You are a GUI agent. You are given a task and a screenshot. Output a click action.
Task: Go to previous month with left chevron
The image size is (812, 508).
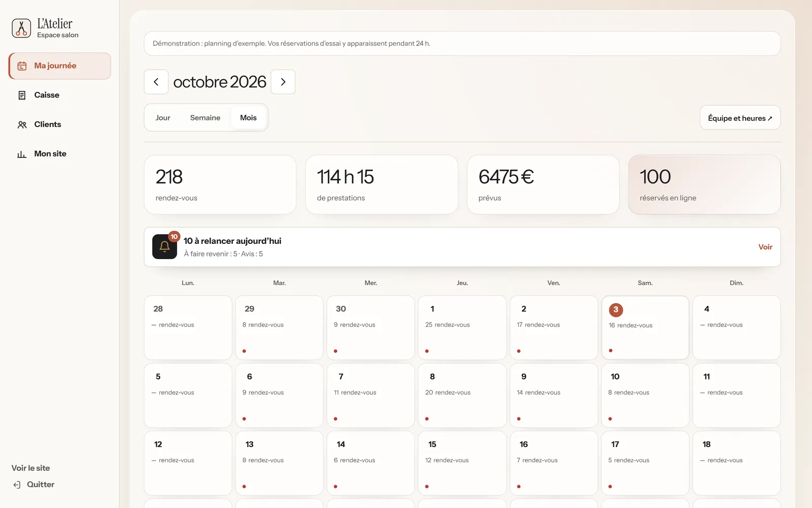click(156, 82)
